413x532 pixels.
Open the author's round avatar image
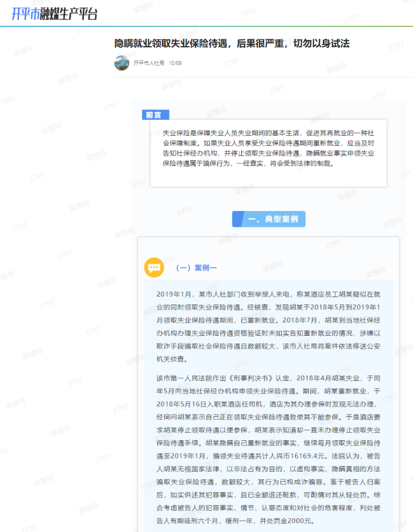[x=122, y=63]
